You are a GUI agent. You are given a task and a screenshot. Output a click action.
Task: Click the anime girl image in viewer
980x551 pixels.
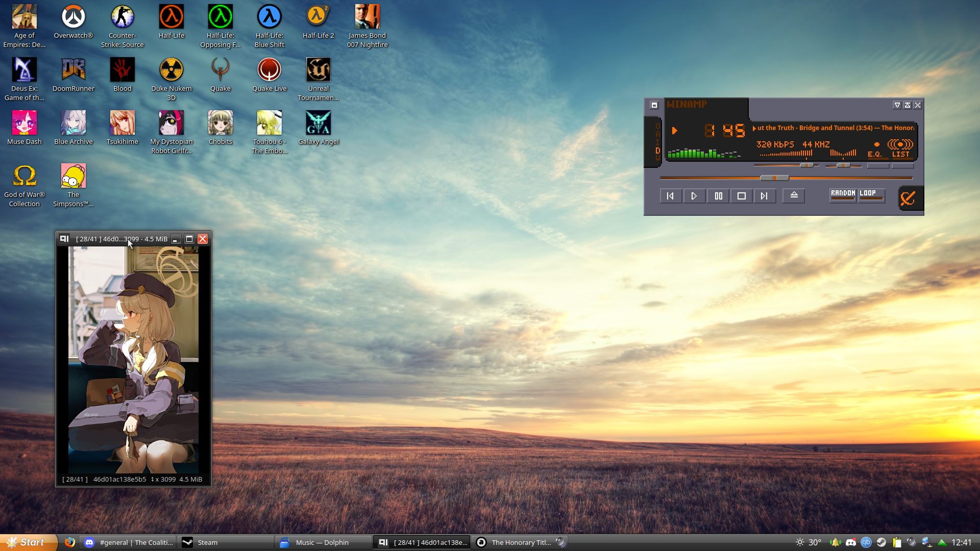133,360
